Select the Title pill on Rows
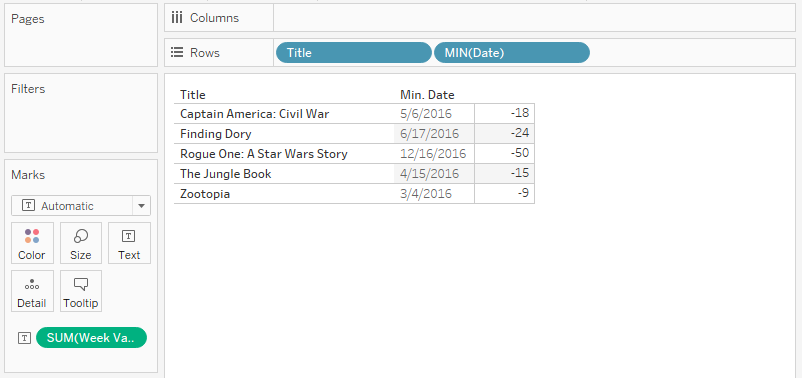The width and height of the screenshot is (802, 378). point(353,53)
